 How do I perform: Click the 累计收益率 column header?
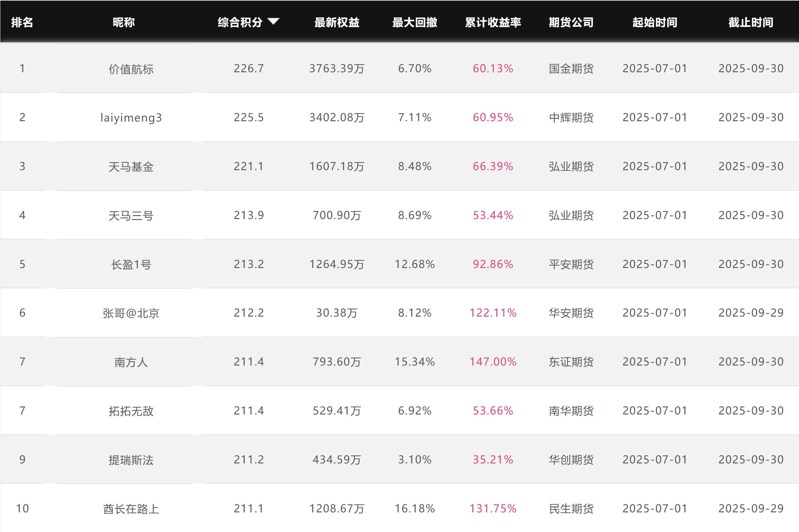[x=493, y=22]
